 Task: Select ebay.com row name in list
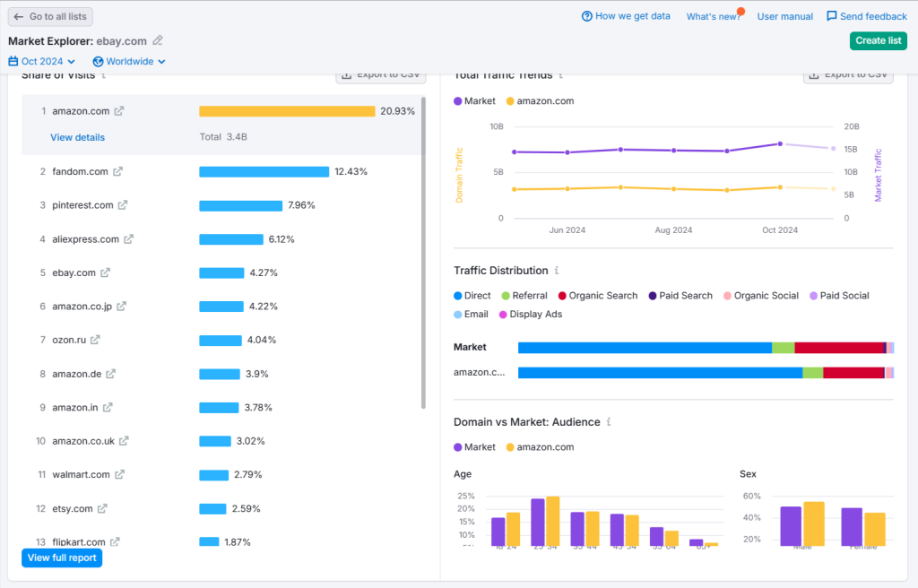[74, 272]
